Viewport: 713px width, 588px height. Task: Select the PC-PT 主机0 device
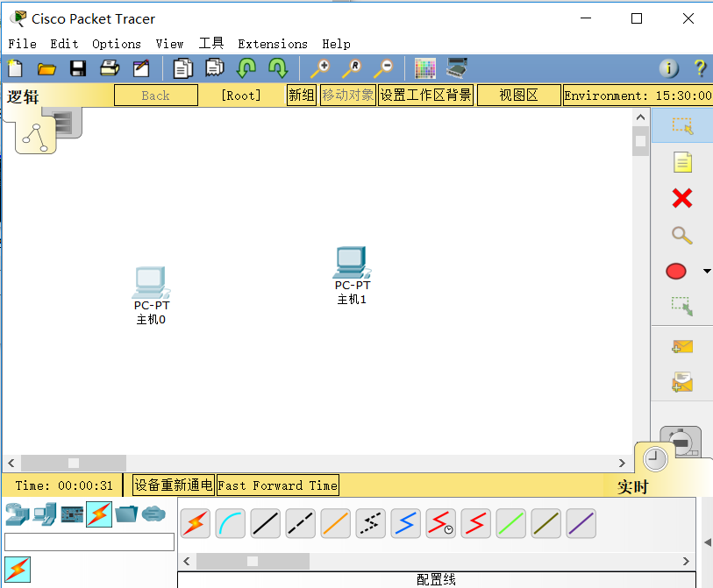click(x=151, y=295)
